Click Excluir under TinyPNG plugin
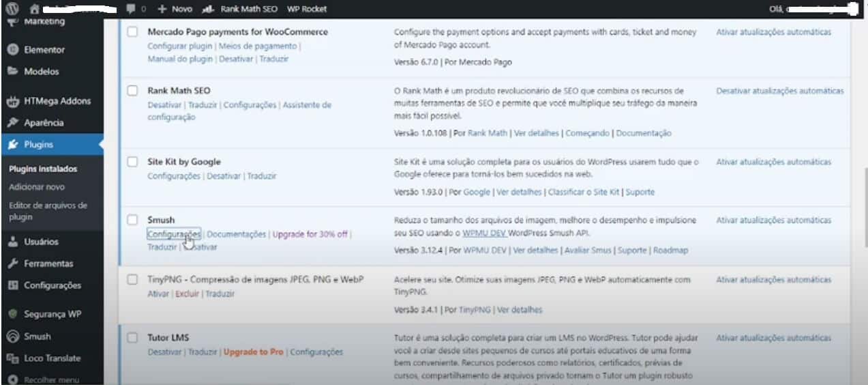Screen dimensions: 868x385 (x=187, y=294)
